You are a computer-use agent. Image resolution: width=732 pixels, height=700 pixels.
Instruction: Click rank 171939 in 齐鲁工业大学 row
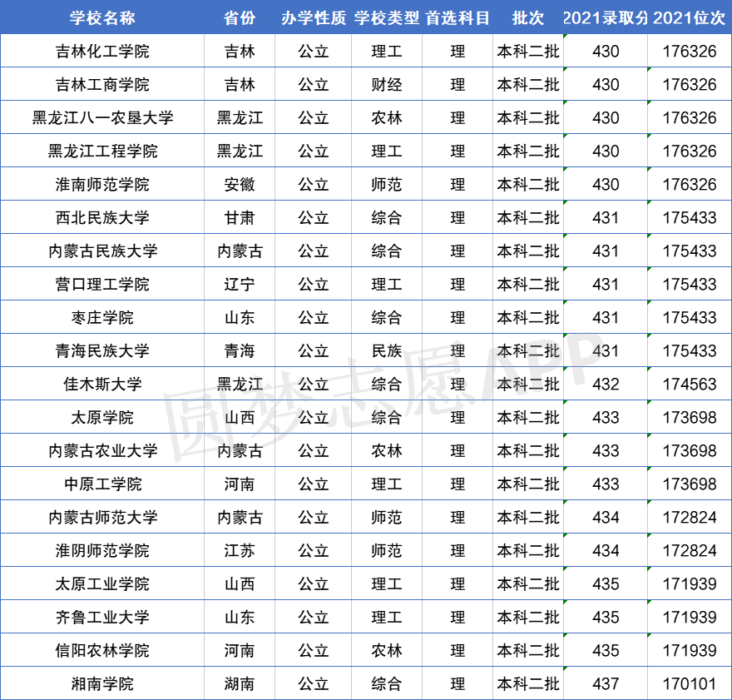(x=690, y=618)
